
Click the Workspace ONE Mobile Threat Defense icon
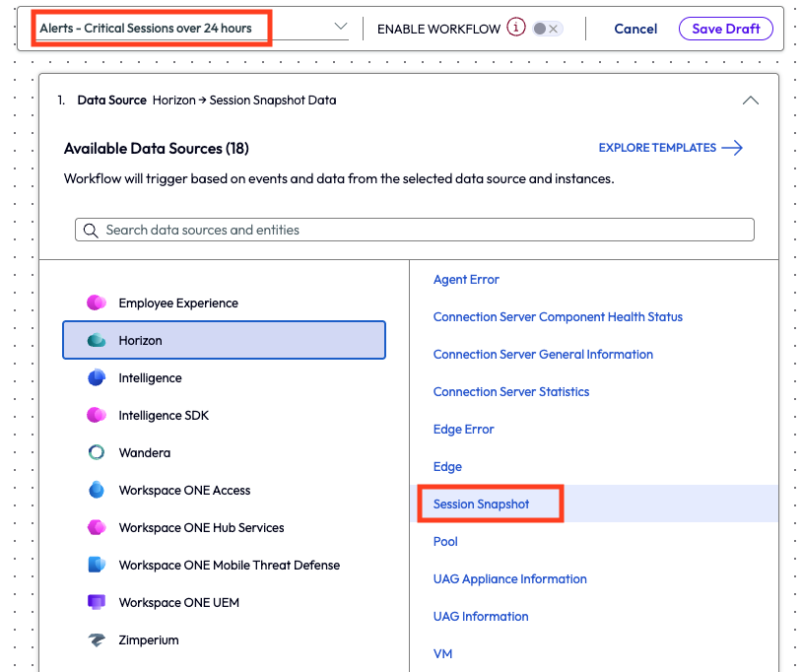pos(97,566)
